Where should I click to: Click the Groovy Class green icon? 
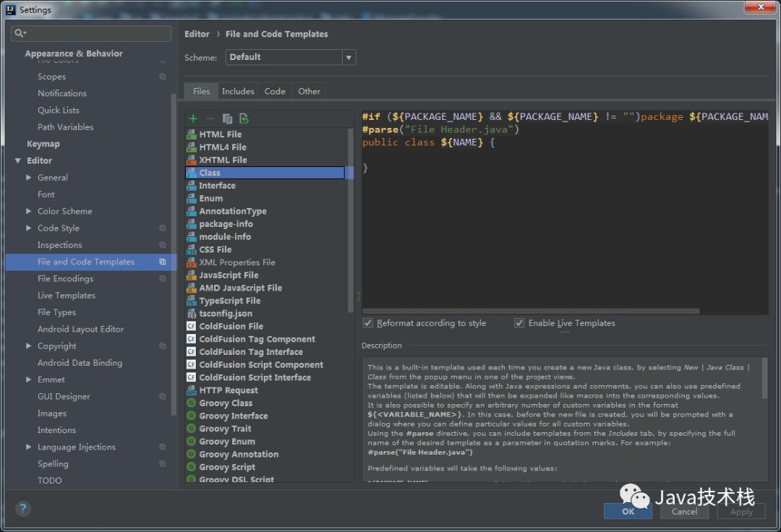pyautogui.click(x=191, y=403)
